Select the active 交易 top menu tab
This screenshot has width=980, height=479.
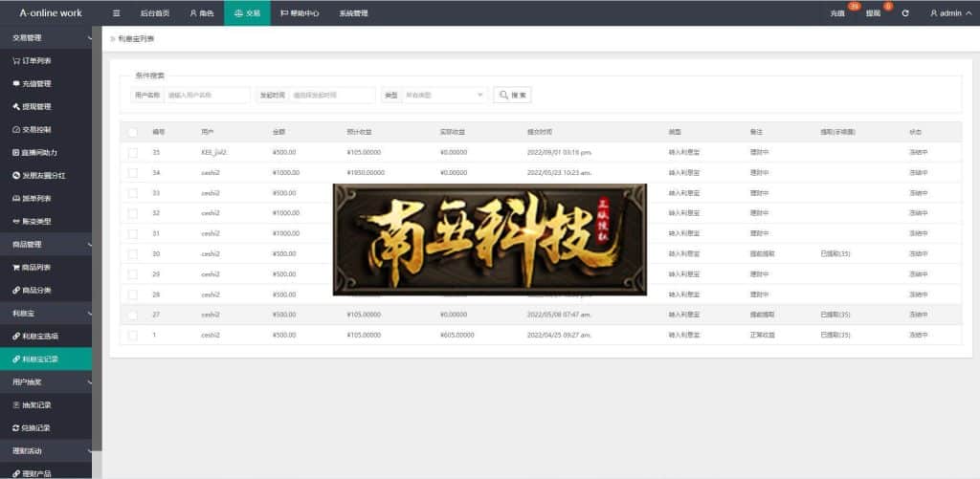tap(248, 13)
